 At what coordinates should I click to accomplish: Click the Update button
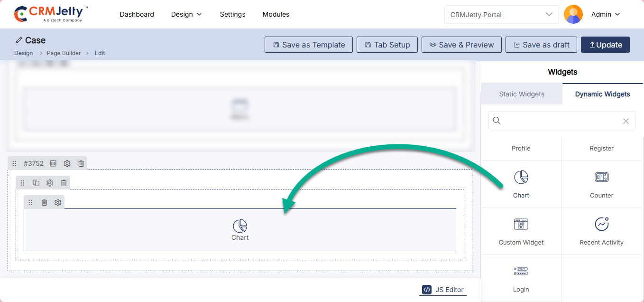click(605, 45)
